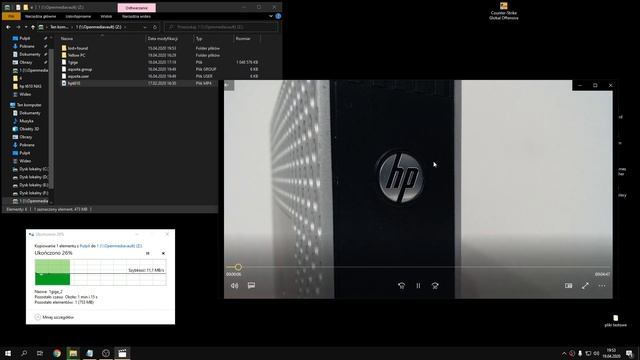The width and height of the screenshot is (640, 360).
Task: Select the lost+found folder
Action: click(78, 48)
